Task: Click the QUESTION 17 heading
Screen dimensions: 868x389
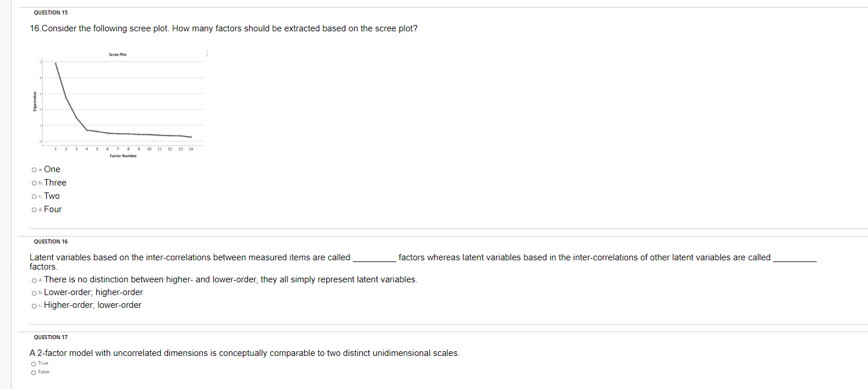Action: coord(50,337)
